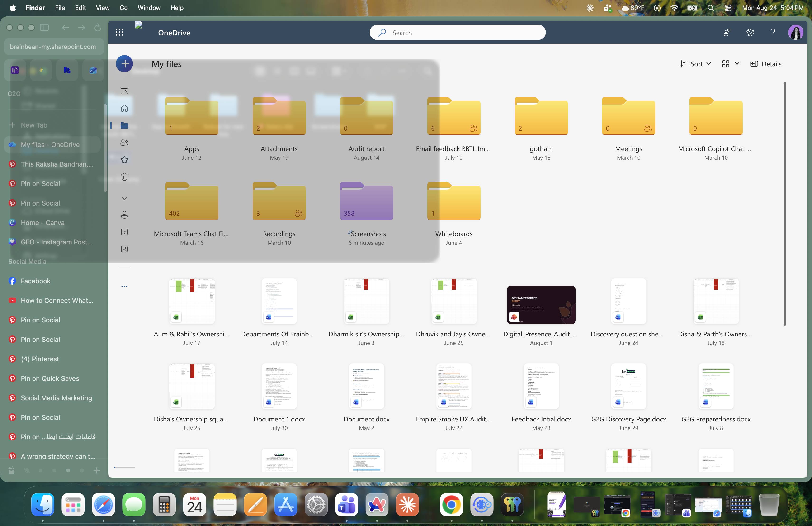
Task: Toggle the Details pane
Action: click(766, 64)
